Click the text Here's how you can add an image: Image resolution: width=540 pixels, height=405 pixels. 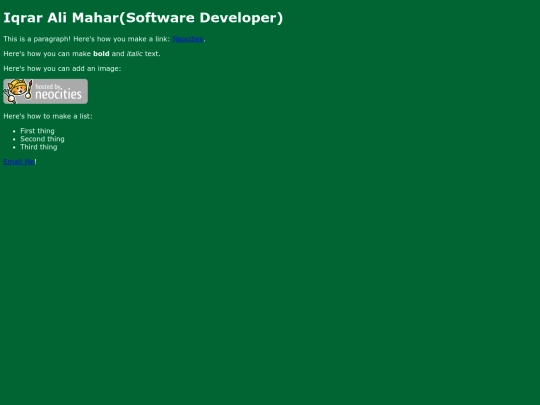point(62,69)
